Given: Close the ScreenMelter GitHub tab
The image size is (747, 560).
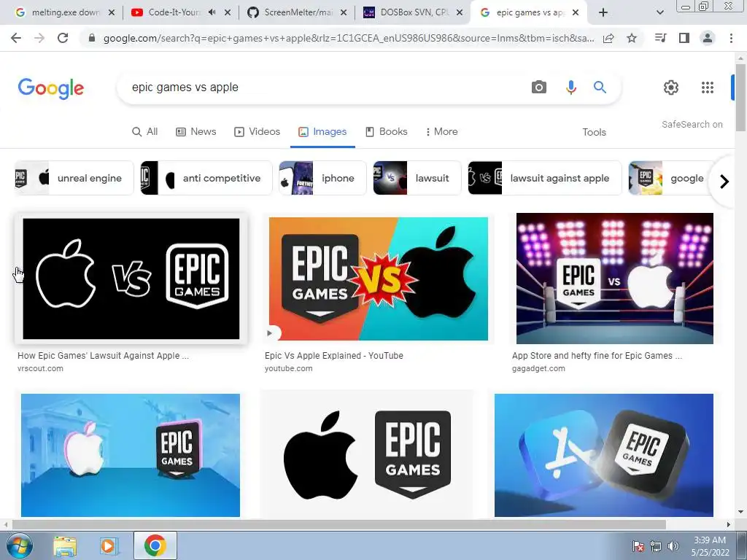Looking at the screenshot, I should [344, 13].
